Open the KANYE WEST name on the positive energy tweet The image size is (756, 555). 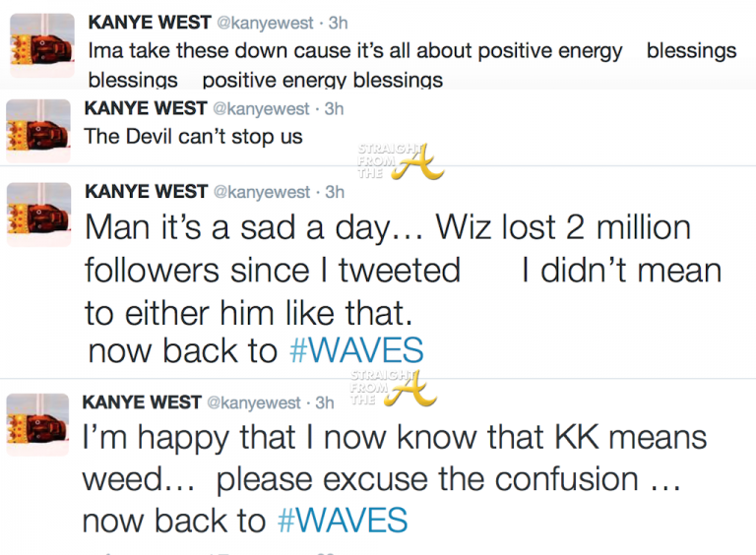[146, 24]
